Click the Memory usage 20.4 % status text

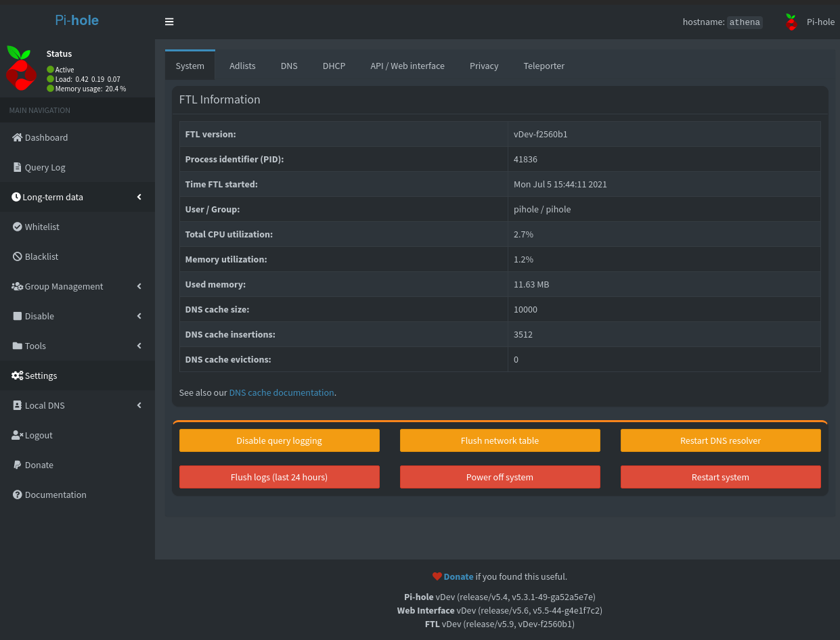click(91, 89)
